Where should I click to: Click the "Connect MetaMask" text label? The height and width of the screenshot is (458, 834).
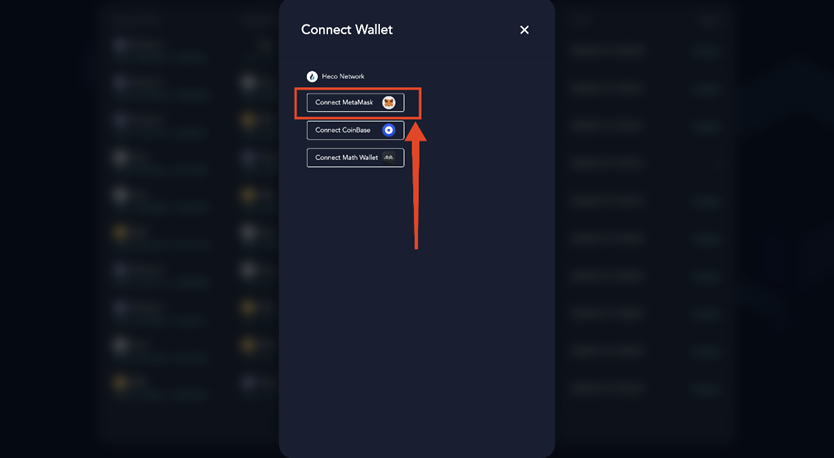click(x=344, y=103)
